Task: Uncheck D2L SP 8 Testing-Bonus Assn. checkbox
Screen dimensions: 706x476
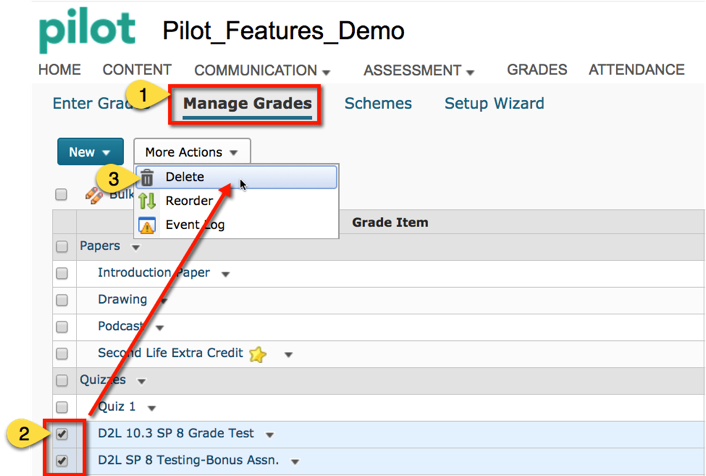Action: coord(62,461)
